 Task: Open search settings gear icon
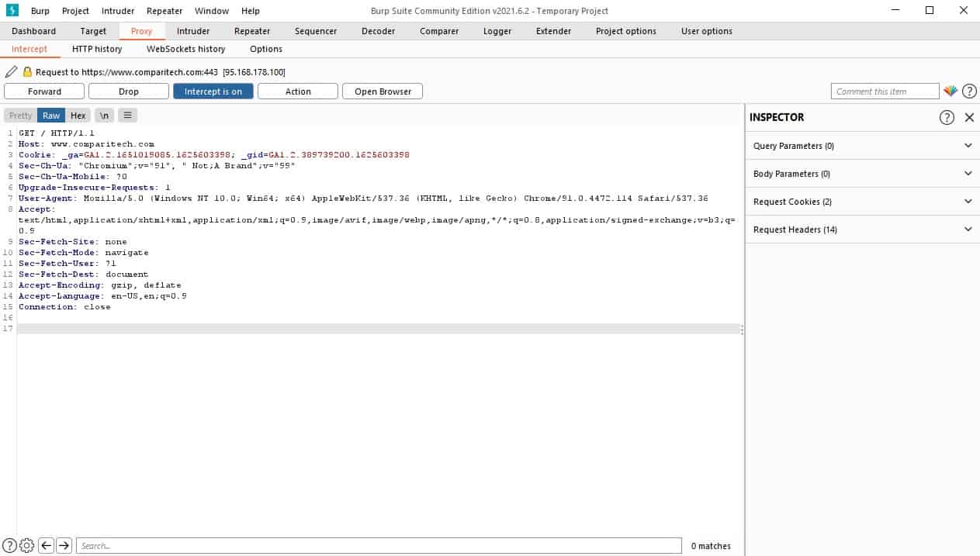27,545
